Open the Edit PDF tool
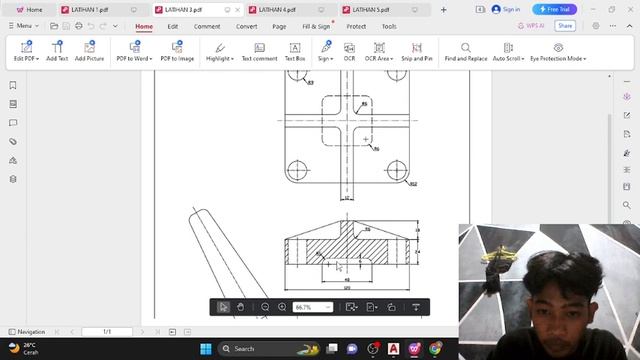640x360 pixels. pyautogui.click(x=26, y=51)
